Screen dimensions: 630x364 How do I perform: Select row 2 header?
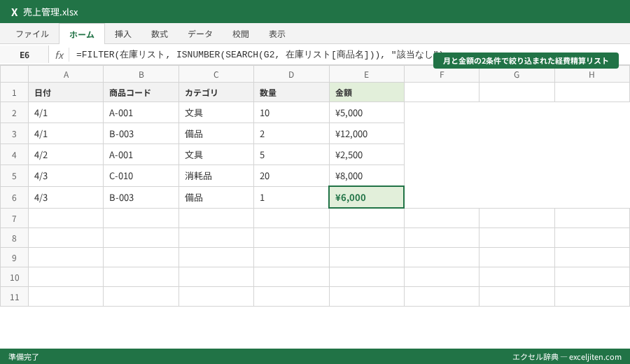[x=14, y=113]
